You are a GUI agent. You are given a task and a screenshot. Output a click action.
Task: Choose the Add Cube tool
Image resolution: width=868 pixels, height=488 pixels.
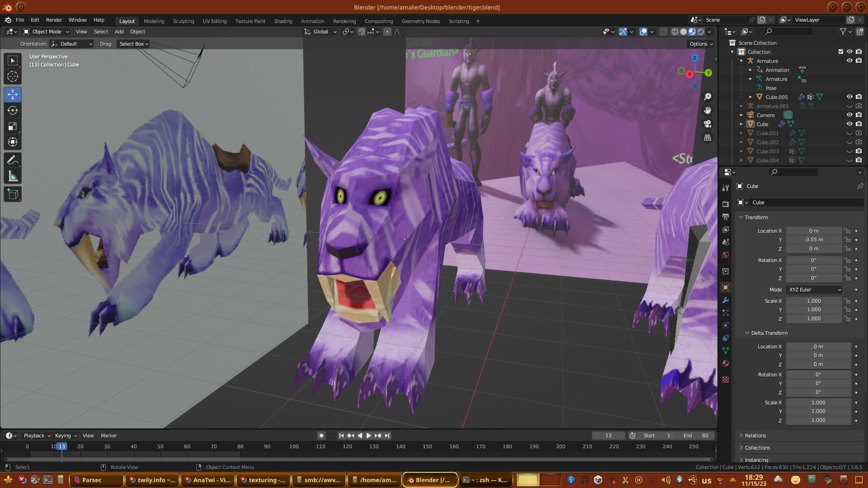(x=13, y=194)
